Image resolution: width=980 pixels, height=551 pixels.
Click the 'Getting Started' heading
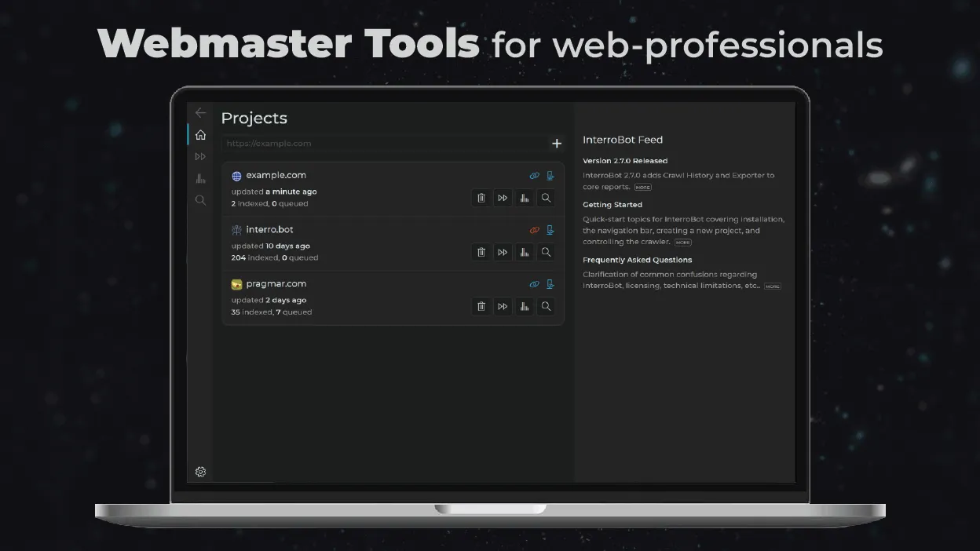(612, 205)
